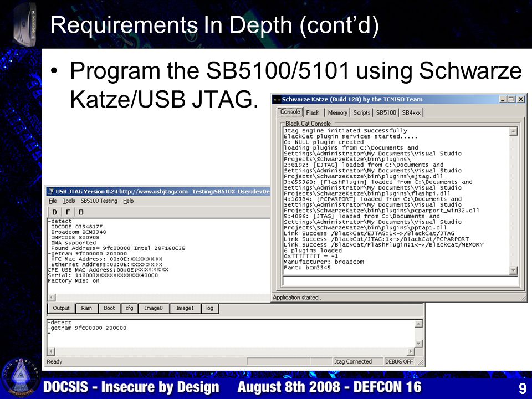532x399 pixels.
Task: Click the IDCODE 0334817F output line
Action: pos(76,227)
